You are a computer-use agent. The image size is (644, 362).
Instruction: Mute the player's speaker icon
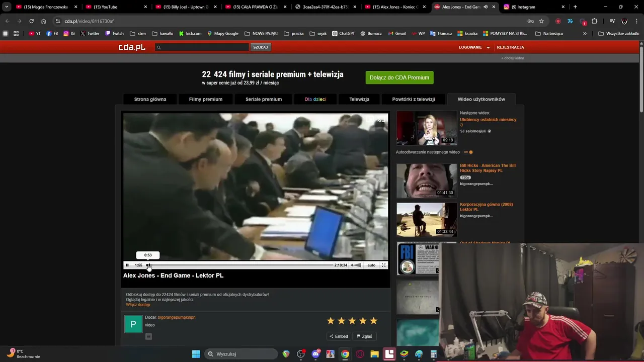point(352,265)
